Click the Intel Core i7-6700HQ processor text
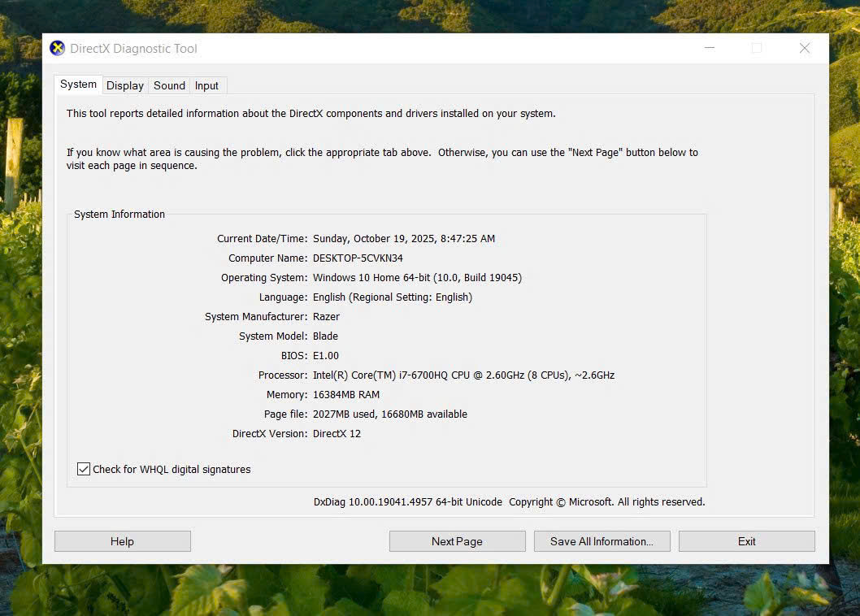Viewport: 860px width, 616px height. click(x=463, y=375)
